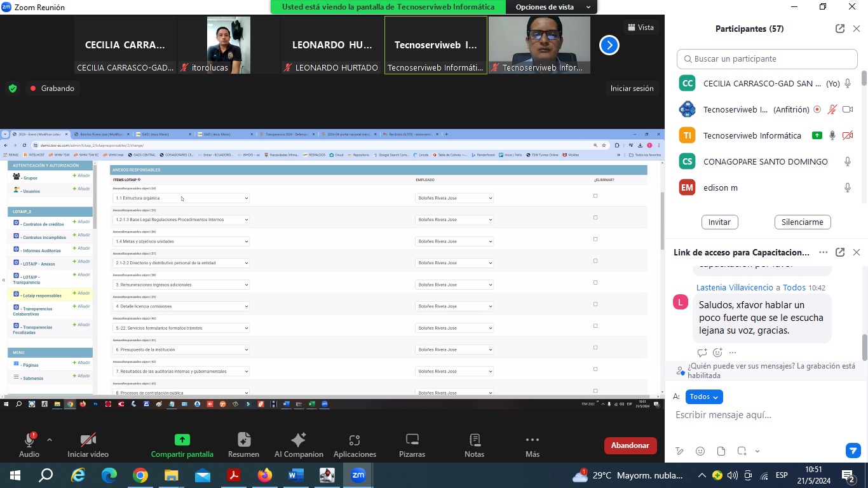The image size is (868, 488).
Task: Open the Todos recipient dropdown in chat
Action: coord(704,396)
